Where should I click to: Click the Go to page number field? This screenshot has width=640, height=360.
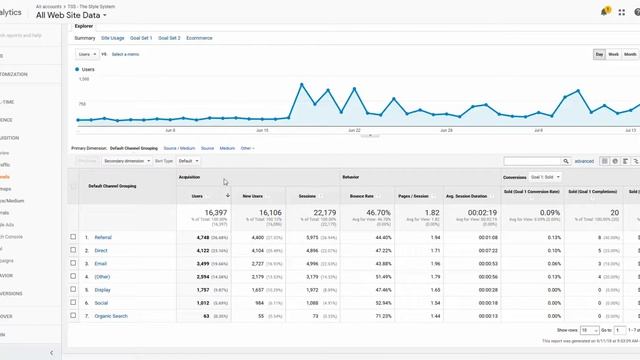pyautogui.click(x=620, y=330)
